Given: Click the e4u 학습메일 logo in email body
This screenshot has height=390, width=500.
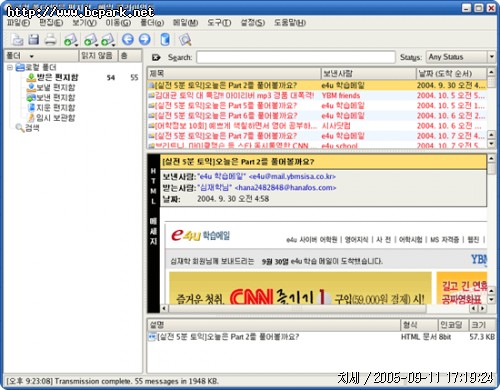Looking at the screenshot, I should click(200, 235).
